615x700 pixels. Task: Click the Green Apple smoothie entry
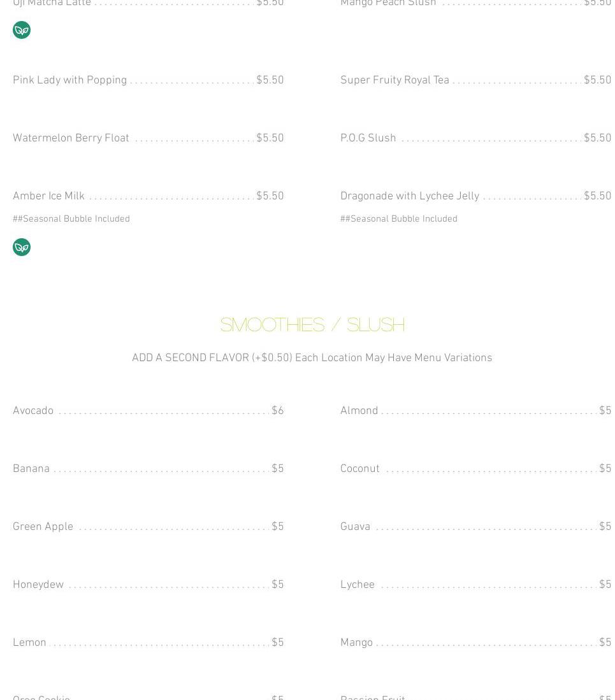click(x=43, y=527)
